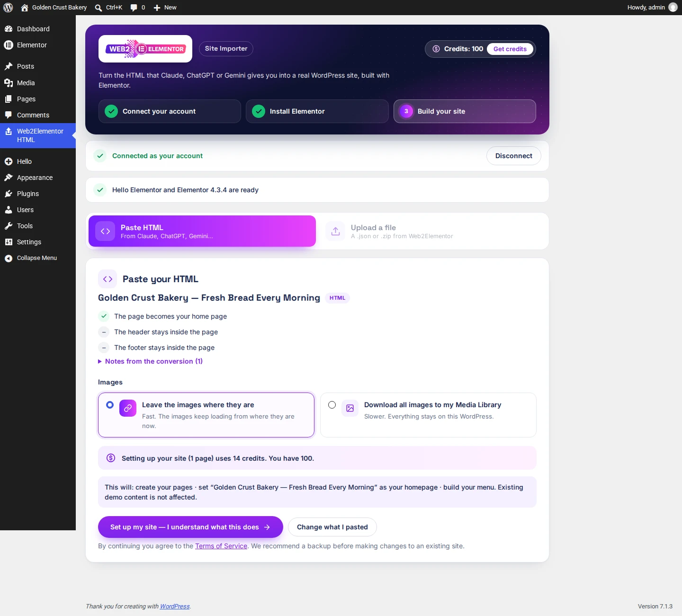
Task: Click Set up my site button
Action: pyautogui.click(x=190, y=527)
